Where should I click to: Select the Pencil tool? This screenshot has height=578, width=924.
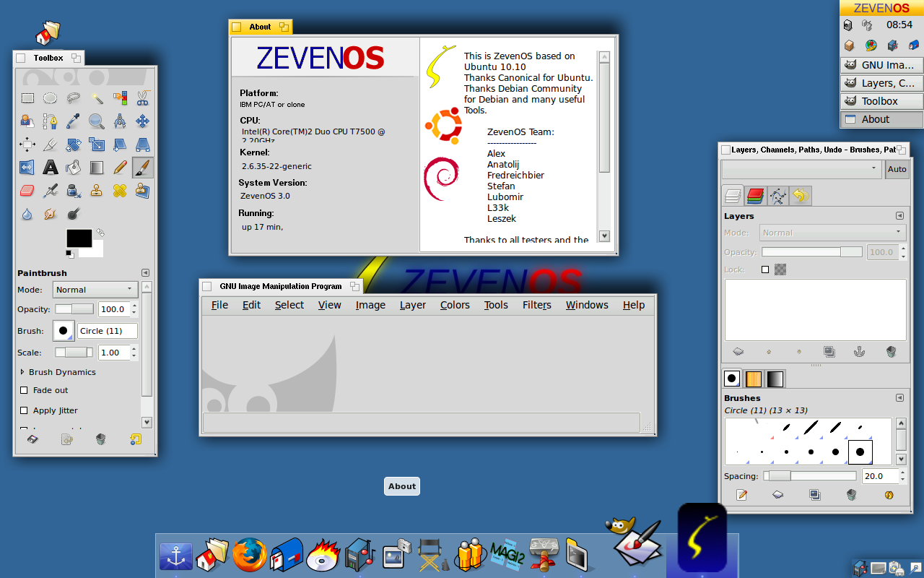(x=120, y=168)
